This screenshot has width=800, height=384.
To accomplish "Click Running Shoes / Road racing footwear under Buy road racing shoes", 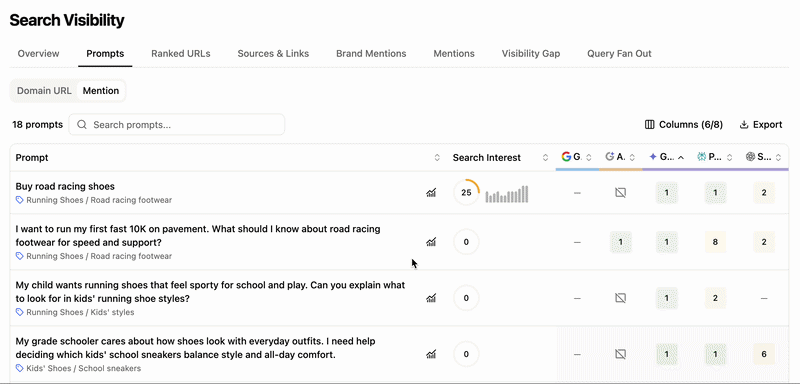I will (99, 200).
